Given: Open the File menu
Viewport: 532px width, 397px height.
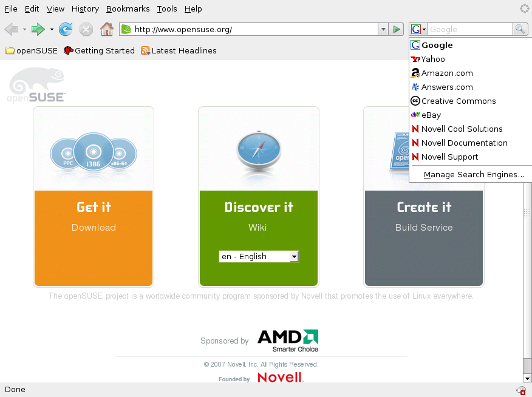Looking at the screenshot, I should point(11,9).
